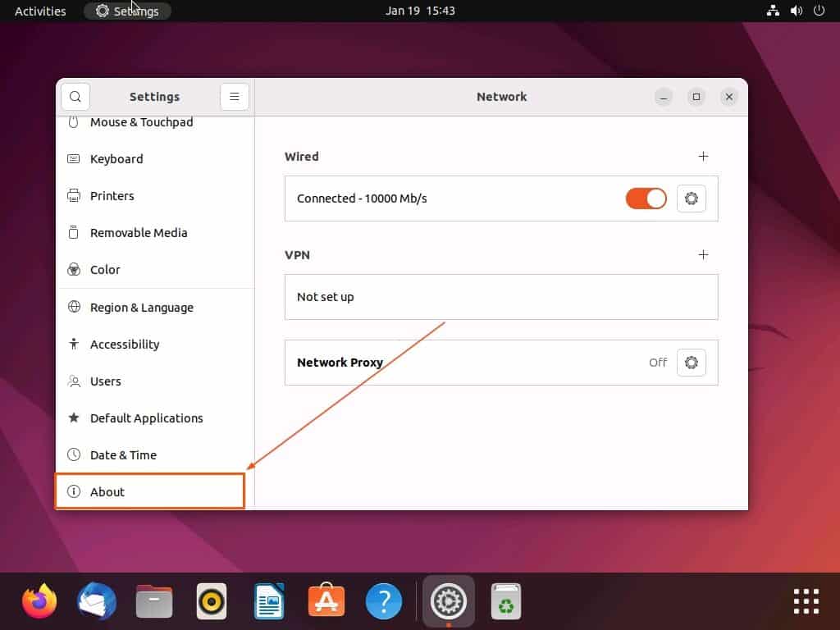Click the Not set up VPN entry
The width and height of the screenshot is (840, 630).
[500, 297]
